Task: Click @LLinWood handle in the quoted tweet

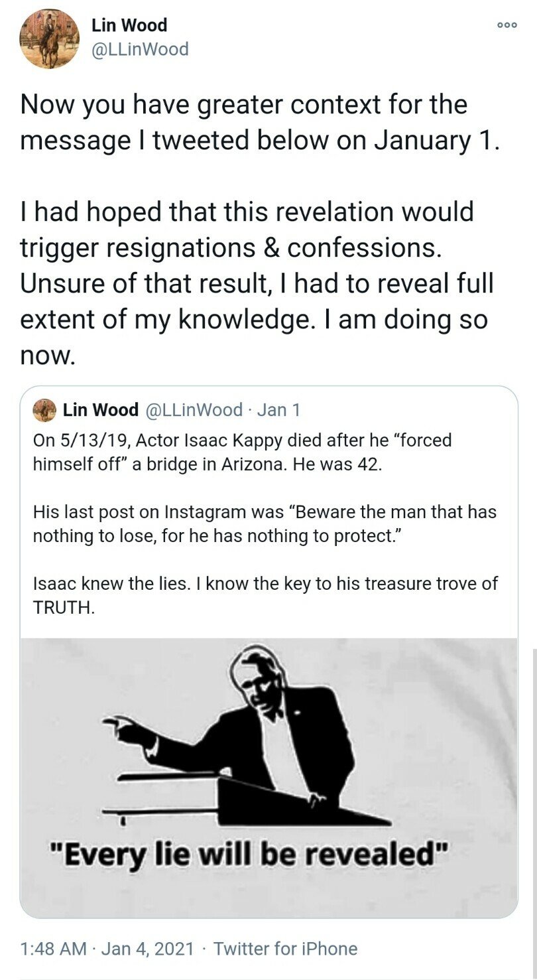Action: click(x=194, y=410)
